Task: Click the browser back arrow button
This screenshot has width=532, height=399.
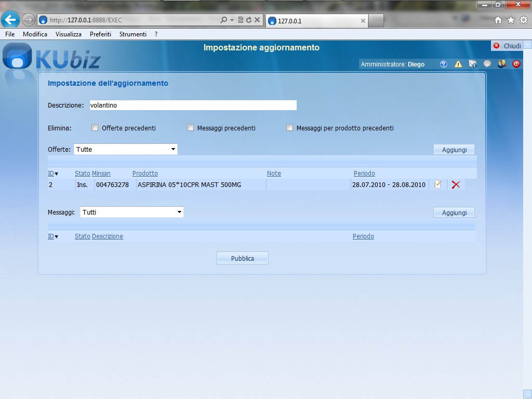Action: coord(10,20)
